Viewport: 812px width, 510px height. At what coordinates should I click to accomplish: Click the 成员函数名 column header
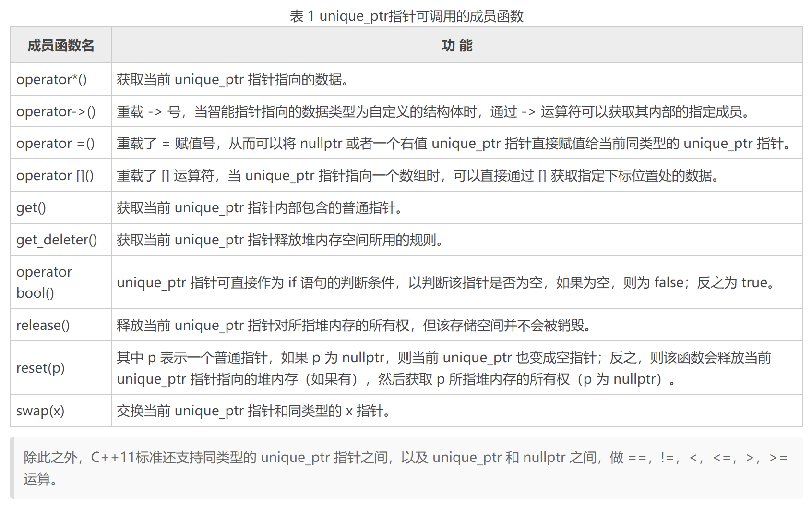61,46
